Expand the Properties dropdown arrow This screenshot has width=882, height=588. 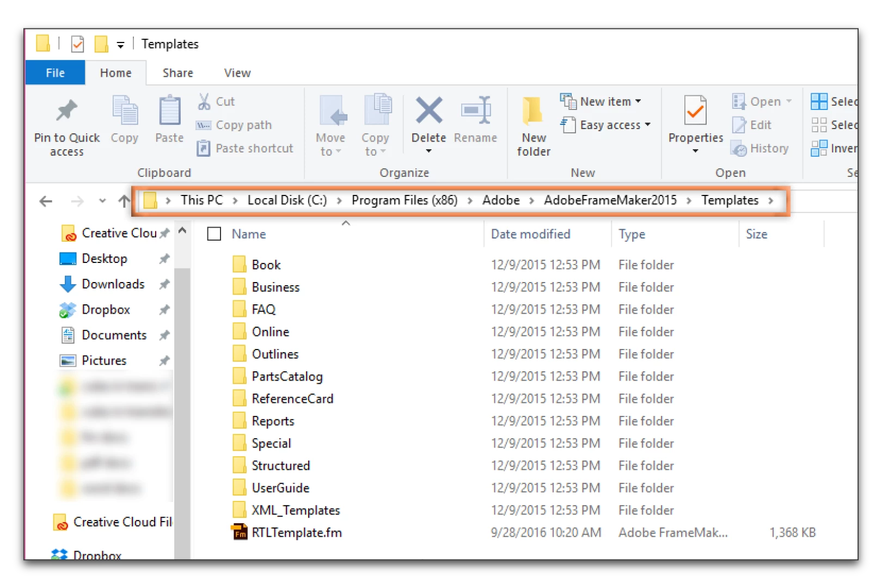click(695, 151)
